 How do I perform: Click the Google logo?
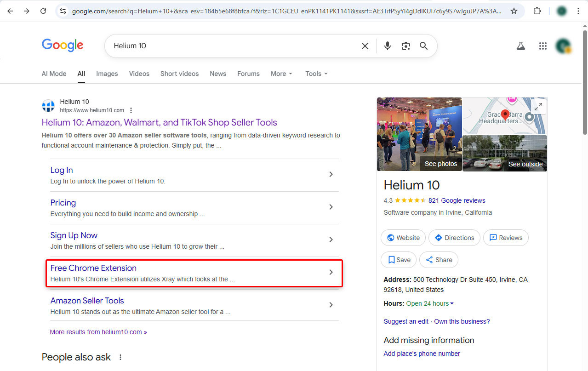[x=63, y=45]
